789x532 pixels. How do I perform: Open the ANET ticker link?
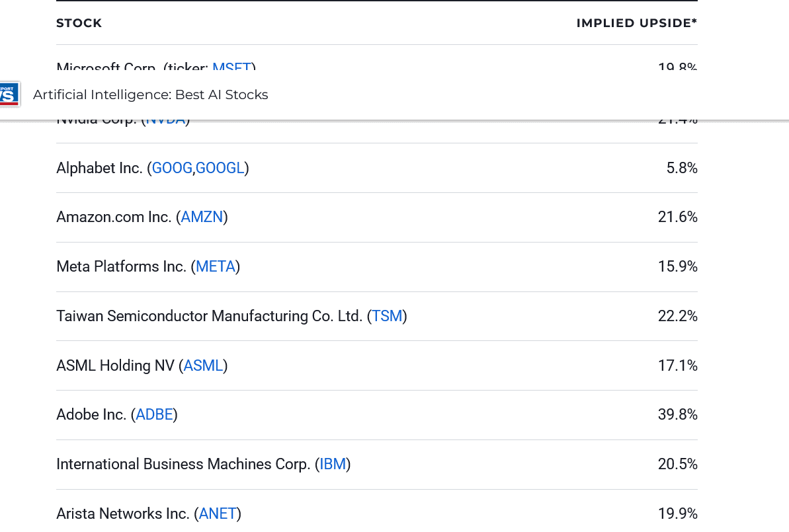click(x=218, y=513)
